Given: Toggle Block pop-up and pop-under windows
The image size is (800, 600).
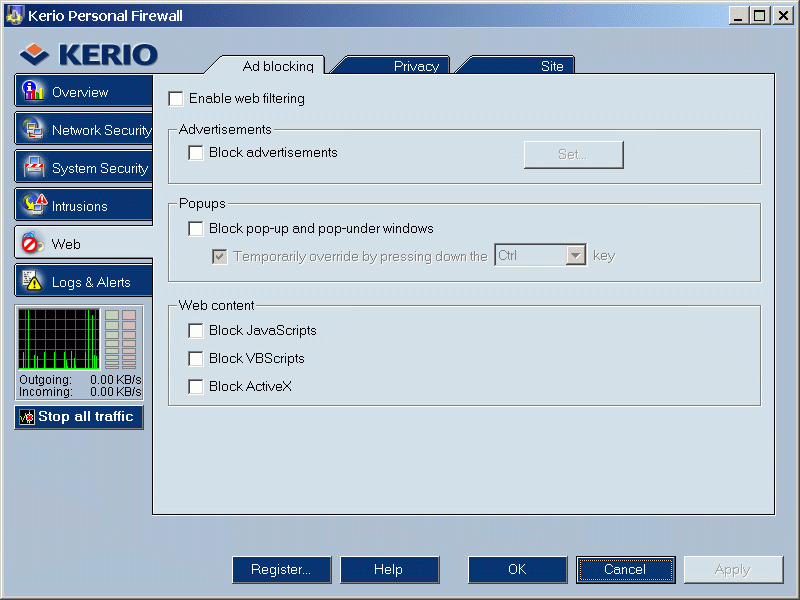Looking at the screenshot, I should [x=196, y=229].
